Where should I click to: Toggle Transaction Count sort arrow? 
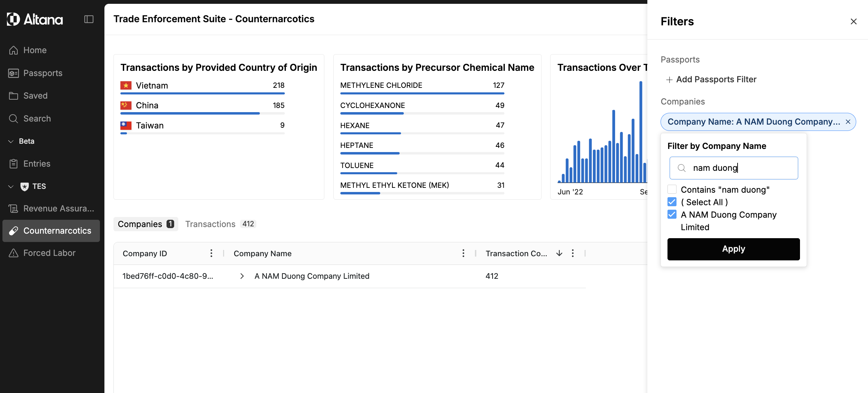[559, 253]
